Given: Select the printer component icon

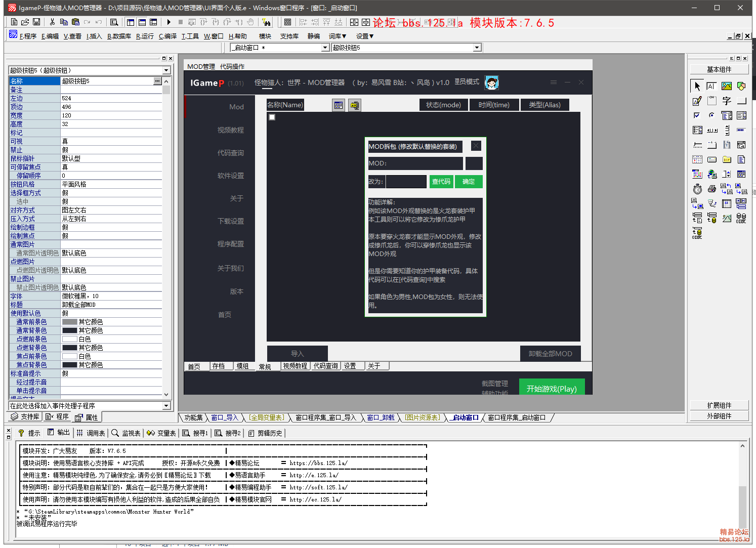Looking at the screenshot, I should tap(711, 189).
